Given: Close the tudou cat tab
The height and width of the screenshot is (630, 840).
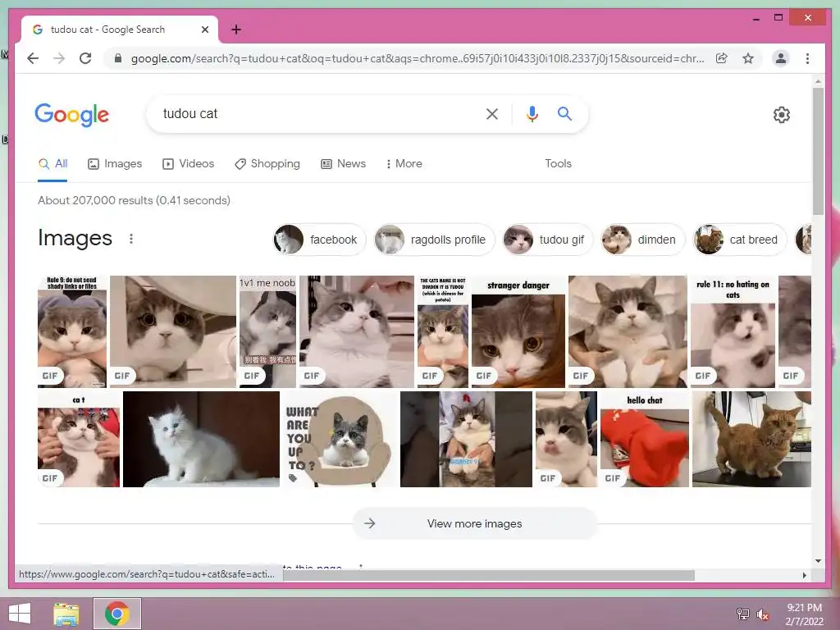Looking at the screenshot, I should pos(204,30).
